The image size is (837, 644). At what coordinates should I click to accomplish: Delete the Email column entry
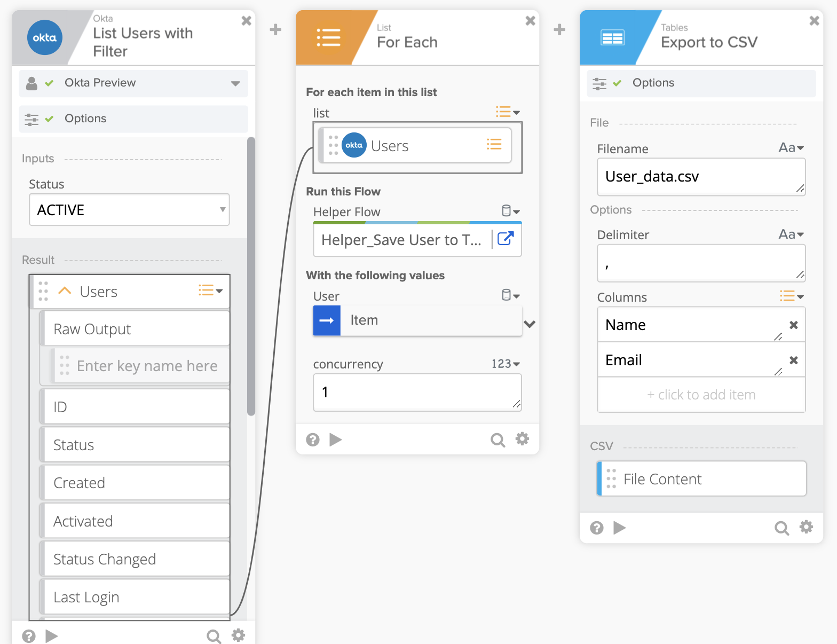pos(794,360)
